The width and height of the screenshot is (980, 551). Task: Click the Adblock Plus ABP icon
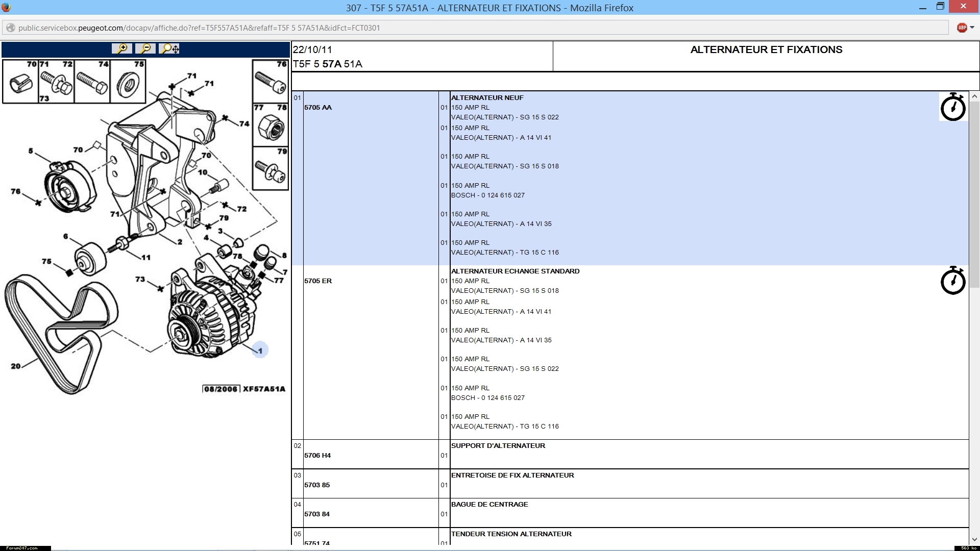point(962,28)
